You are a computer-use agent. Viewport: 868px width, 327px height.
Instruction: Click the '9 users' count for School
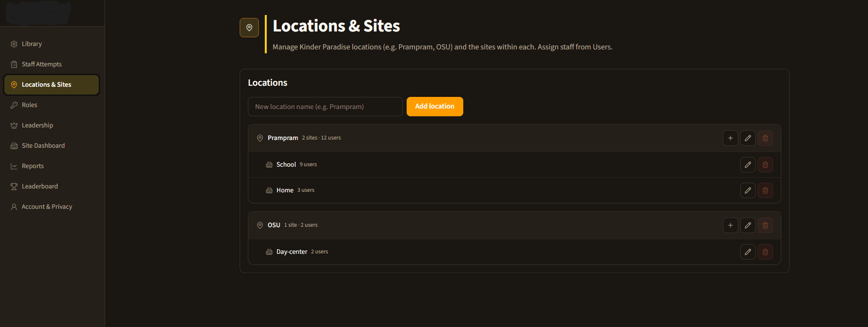pos(308,165)
